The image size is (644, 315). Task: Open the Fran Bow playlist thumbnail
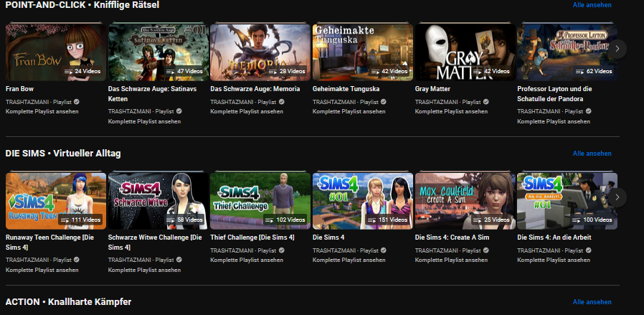tap(56, 52)
